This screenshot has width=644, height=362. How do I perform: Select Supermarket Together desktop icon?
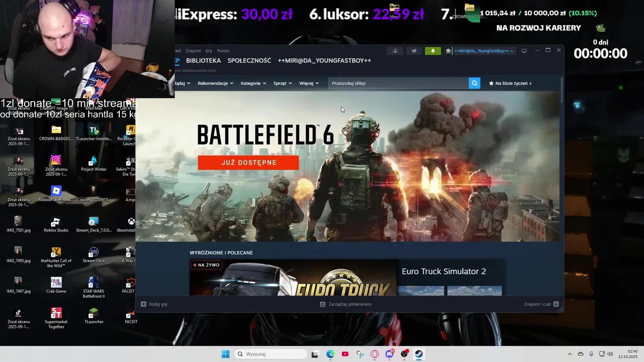(x=56, y=318)
